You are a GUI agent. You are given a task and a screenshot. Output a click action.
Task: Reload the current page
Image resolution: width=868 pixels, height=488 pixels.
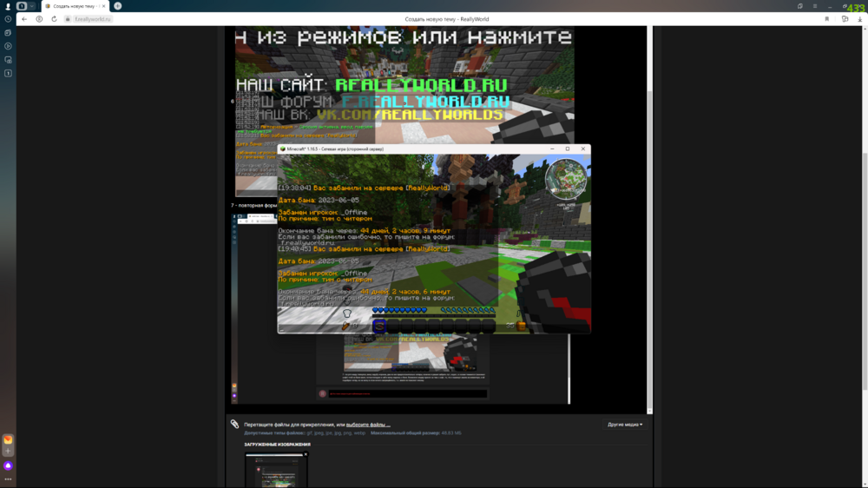(x=54, y=19)
